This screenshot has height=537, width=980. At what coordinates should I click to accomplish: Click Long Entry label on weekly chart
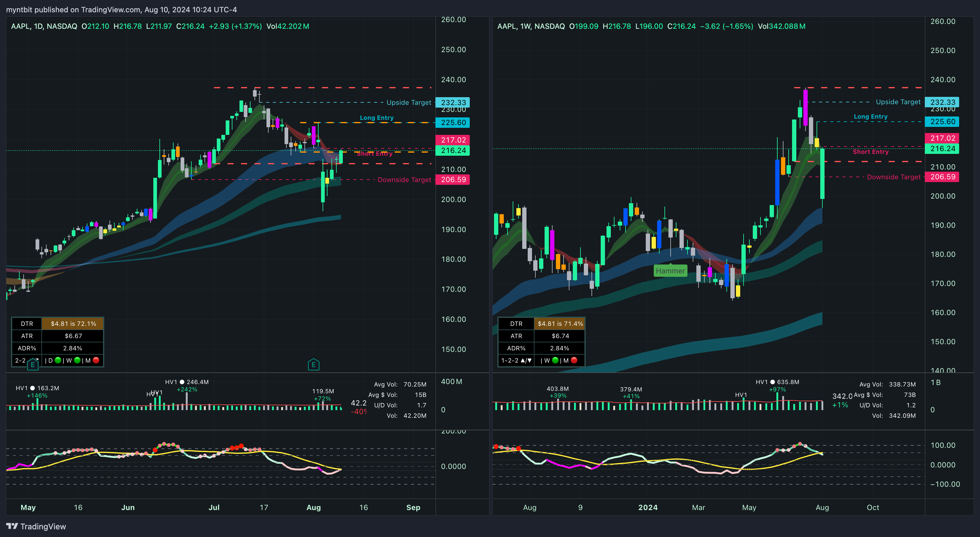(871, 117)
